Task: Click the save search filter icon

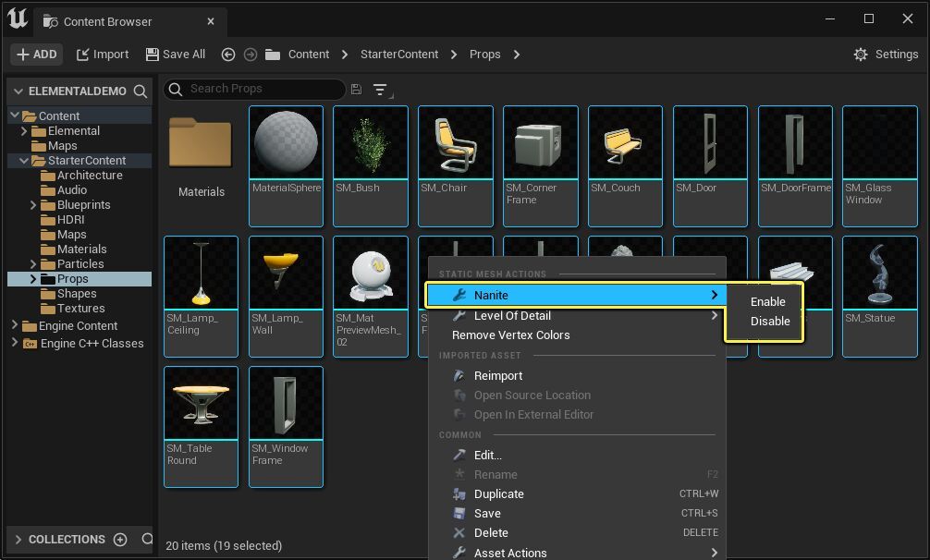Action: point(356,89)
